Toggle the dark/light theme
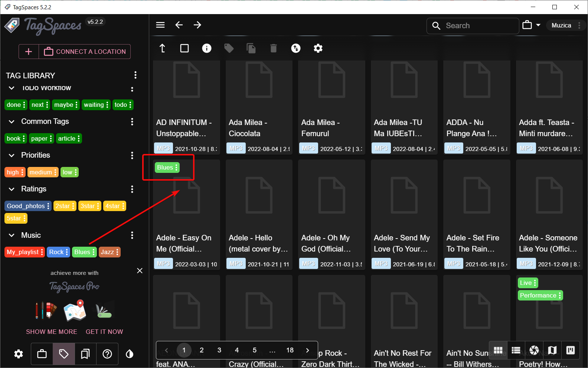Screen dimensions: 588x368 pos(130,354)
